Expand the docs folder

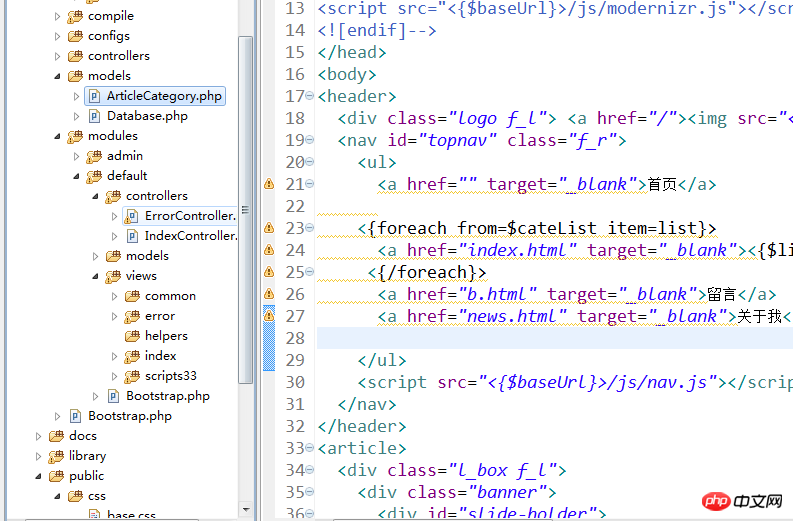pyautogui.click(x=38, y=436)
